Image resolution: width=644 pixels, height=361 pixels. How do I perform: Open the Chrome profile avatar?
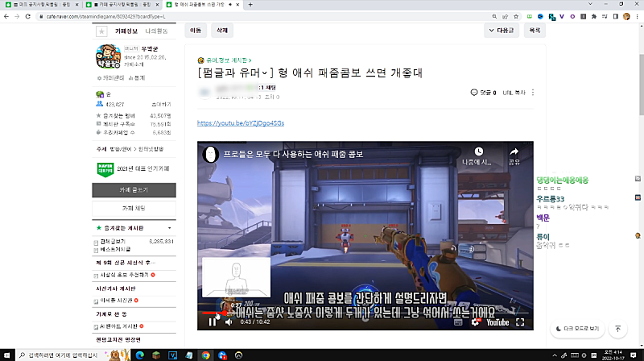(x=626, y=16)
